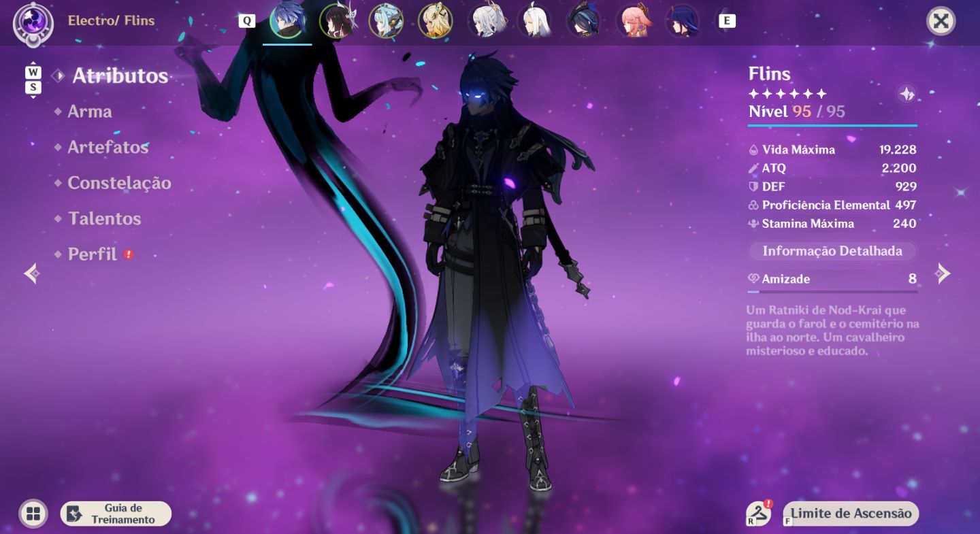Click the Q key icon for previous character
The height and width of the screenshot is (534, 980).
coord(247,21)
